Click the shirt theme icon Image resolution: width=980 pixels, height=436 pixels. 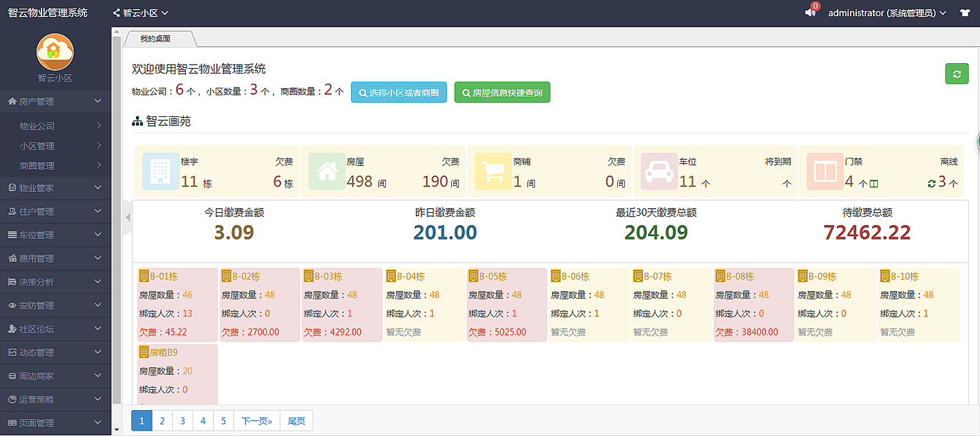point(965,13)
